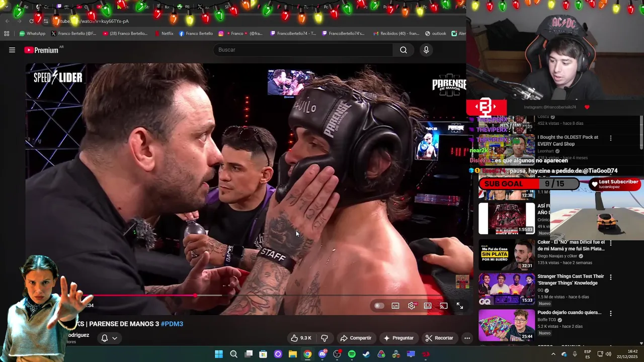Open the #PDM3 hashtag link
The image size is (644, 362).
pyautogui.click(x=172, y=324)
